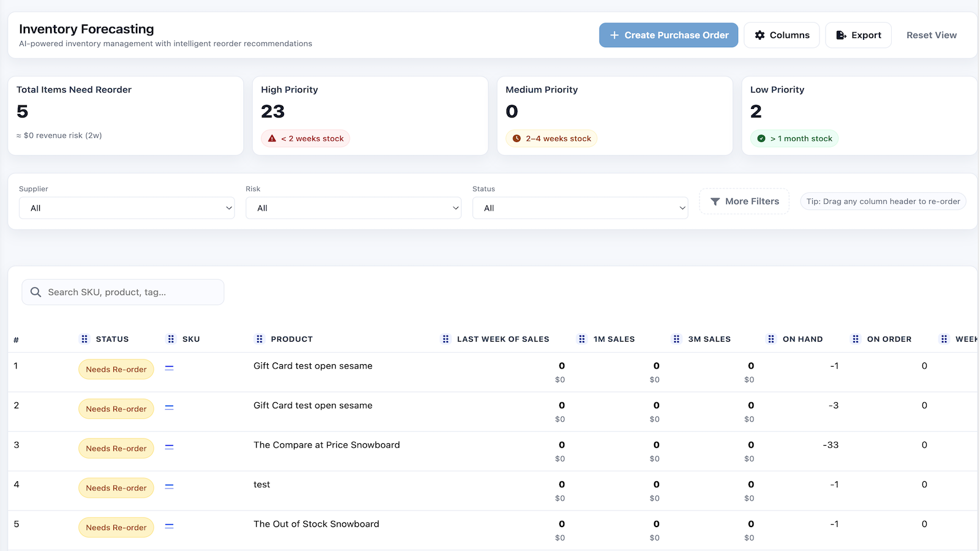980x551 pixels.
Task: Click the red warning triangle on High Priority card
Action: point(273,138)
